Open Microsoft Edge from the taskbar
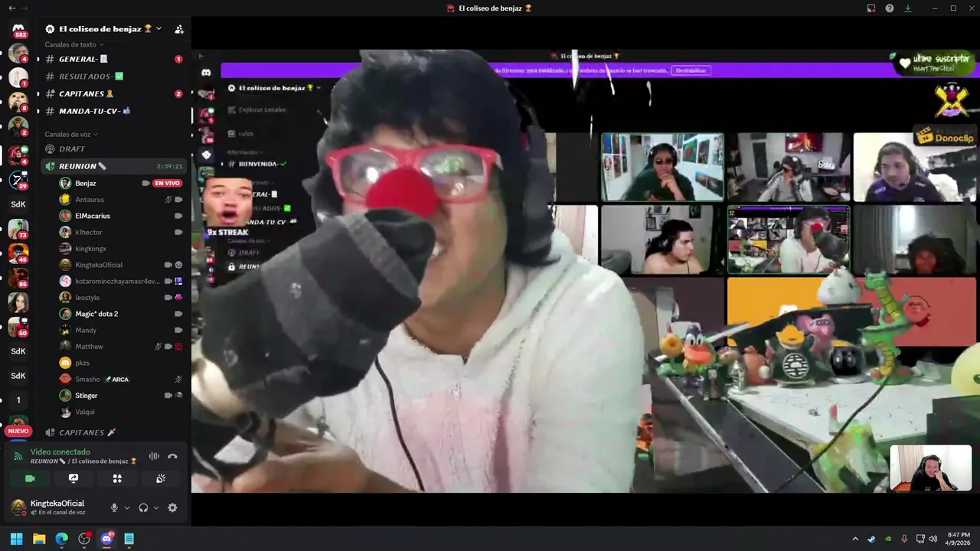The image size is (980, 551). tap(61, 539)
